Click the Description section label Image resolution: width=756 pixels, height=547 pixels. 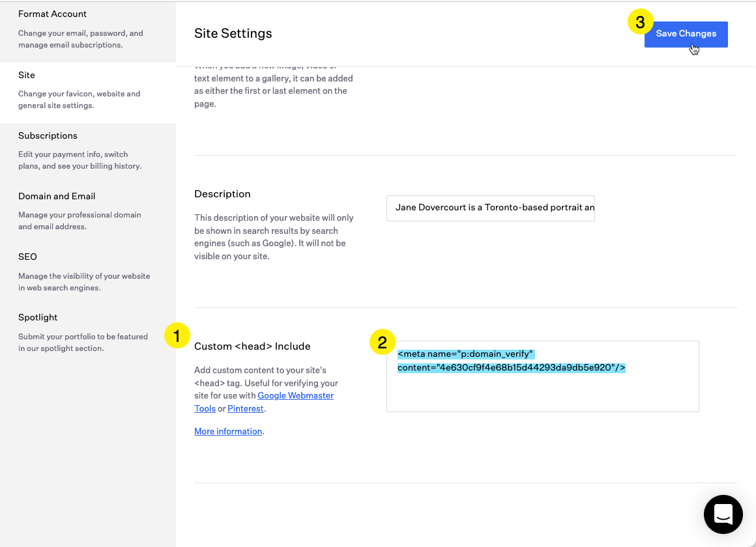pyautogui.click(x=222, y=193)
